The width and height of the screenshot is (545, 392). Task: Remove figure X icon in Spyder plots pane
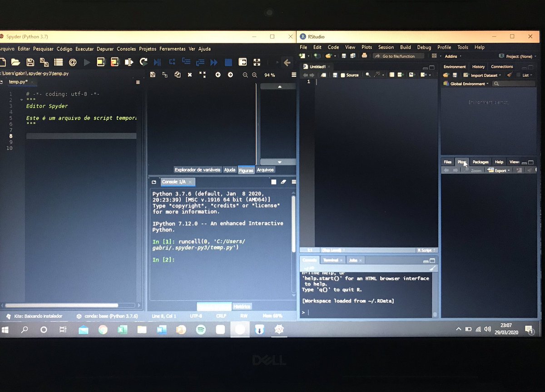(x=190, y=75)
